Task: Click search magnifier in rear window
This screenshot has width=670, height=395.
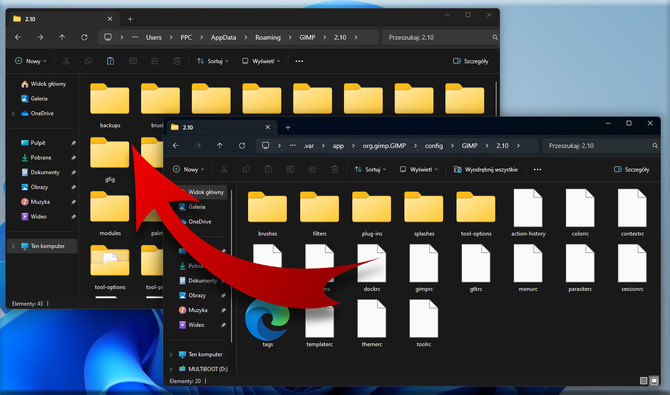Action: (x=495, y=38)
